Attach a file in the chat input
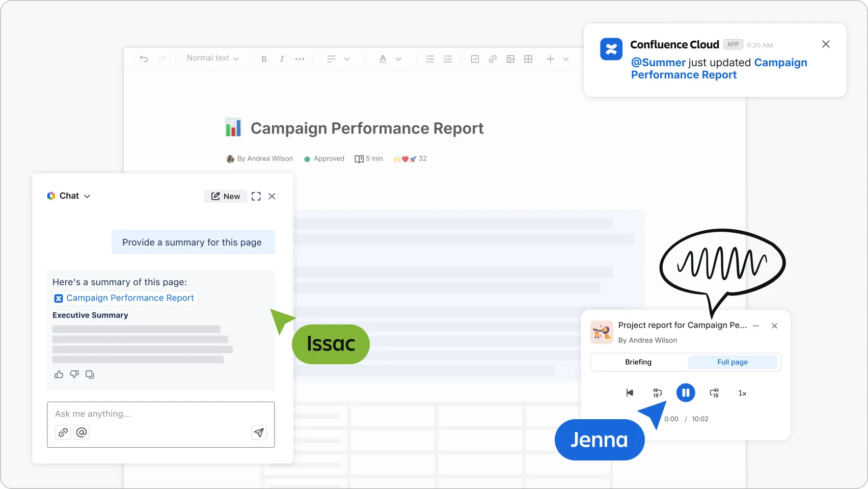This screenshot has height=489, width=868. click(x=63, y=432)
